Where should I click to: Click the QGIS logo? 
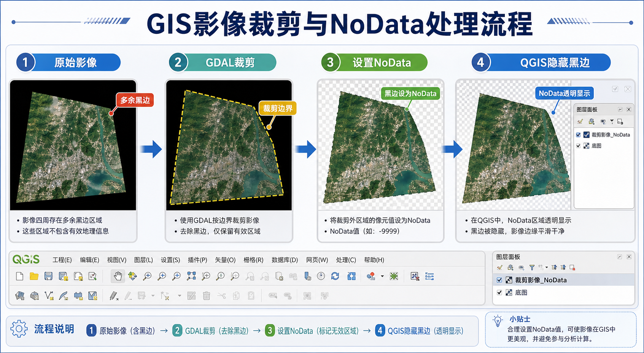click(26, 259)
